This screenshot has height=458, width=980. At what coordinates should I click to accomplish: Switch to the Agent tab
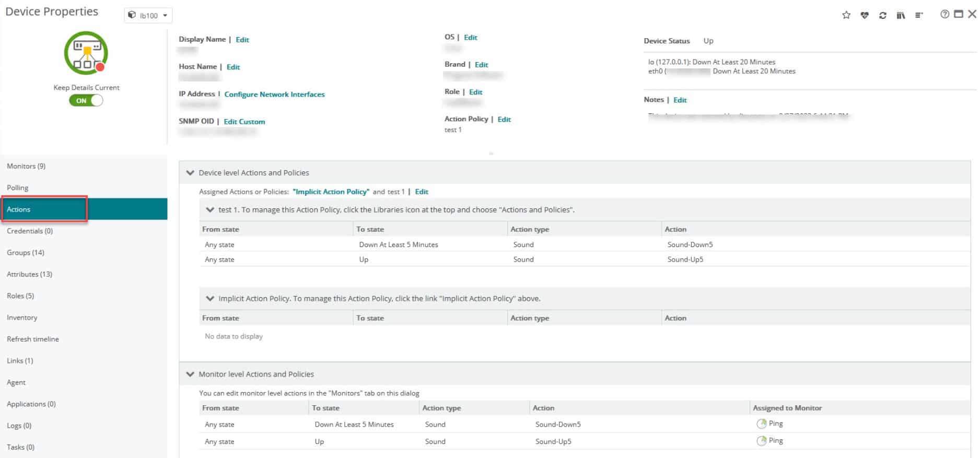click(x=84, y=383)
